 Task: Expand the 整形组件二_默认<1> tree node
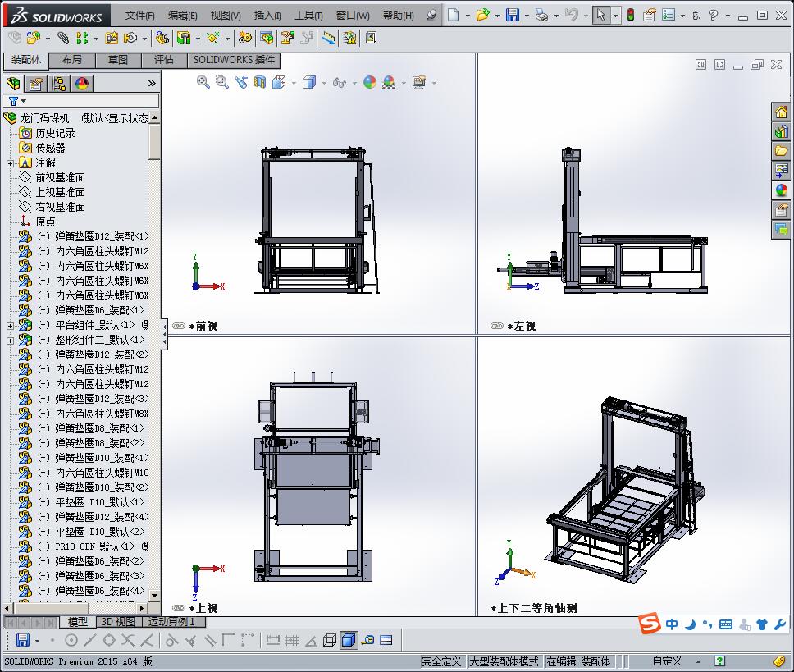click(10, 341)
